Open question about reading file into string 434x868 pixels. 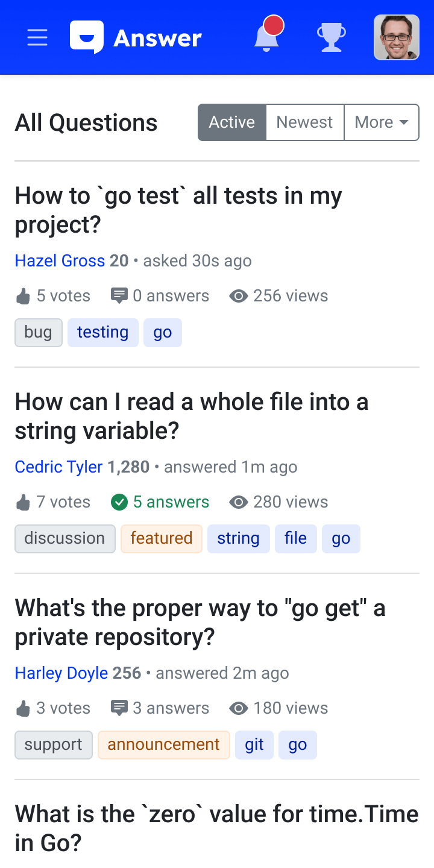191,416
